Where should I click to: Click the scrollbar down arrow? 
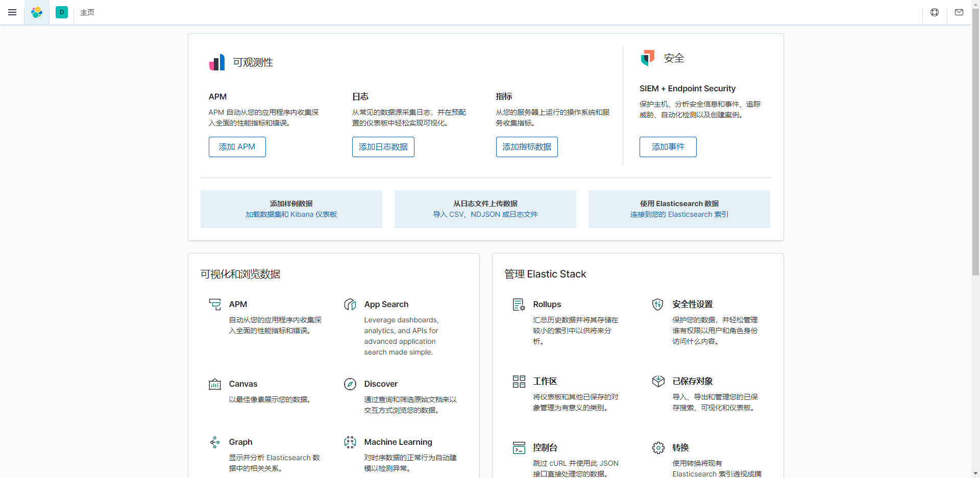975,474
